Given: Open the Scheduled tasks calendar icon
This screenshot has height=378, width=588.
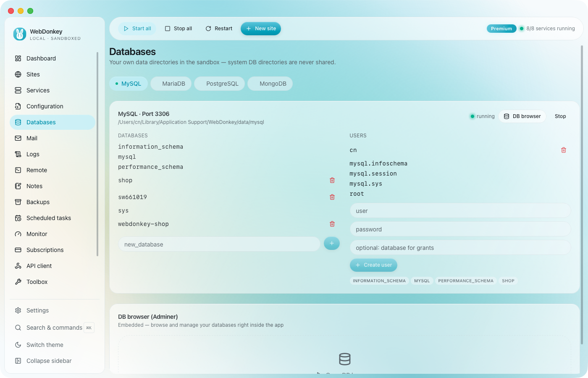Looking at the screenshot, I should (18, 218).
